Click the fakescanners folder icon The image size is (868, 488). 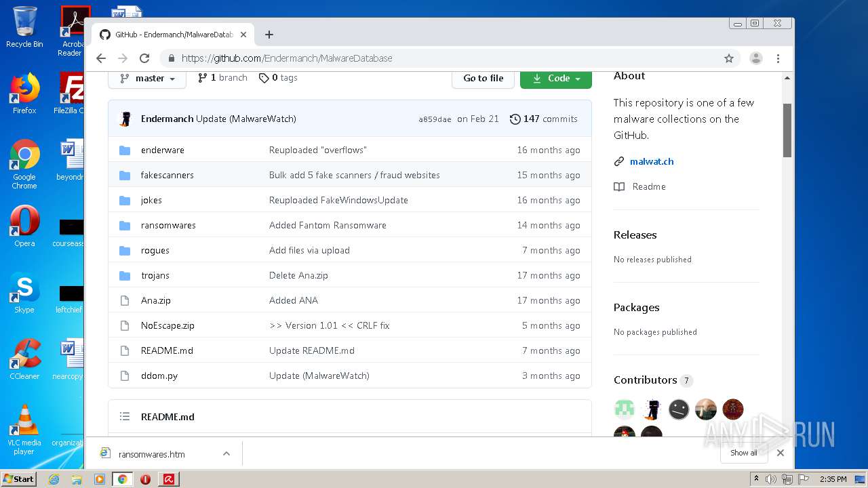125,175
